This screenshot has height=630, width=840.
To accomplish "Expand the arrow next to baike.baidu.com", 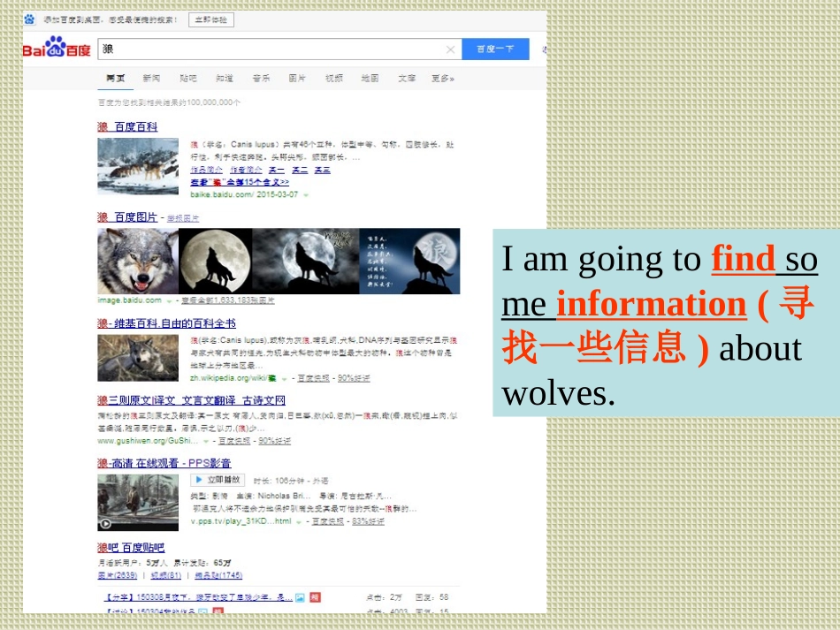I will [306, 194].
